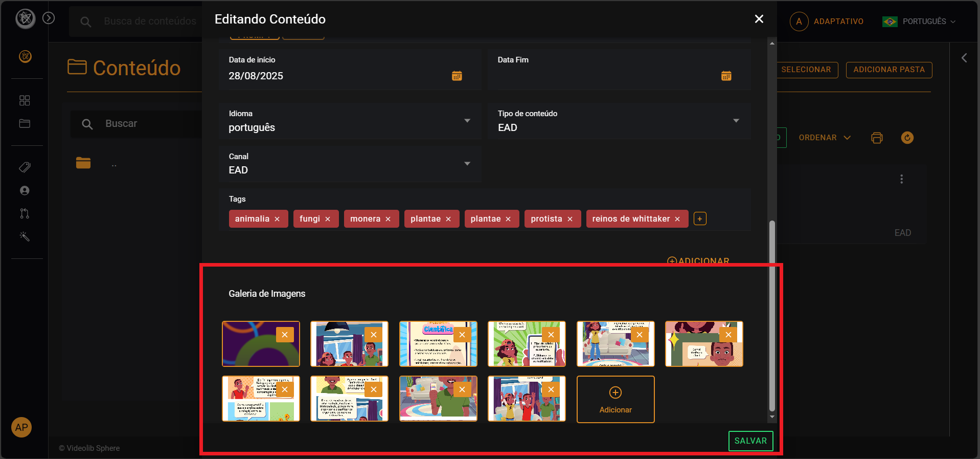Image resolution: width=980 pixels, height=459 pixels.
Task: Click the 'EAD' label on content card
Action: tap(903, 233)
